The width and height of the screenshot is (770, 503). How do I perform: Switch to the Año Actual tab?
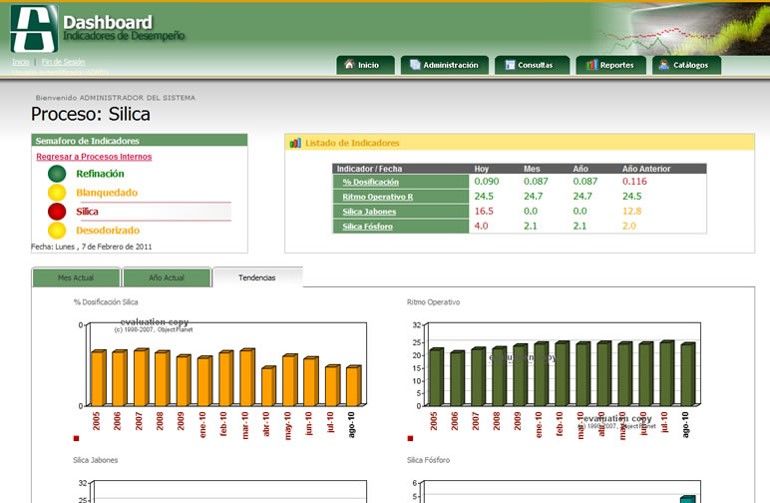(166, 278)
